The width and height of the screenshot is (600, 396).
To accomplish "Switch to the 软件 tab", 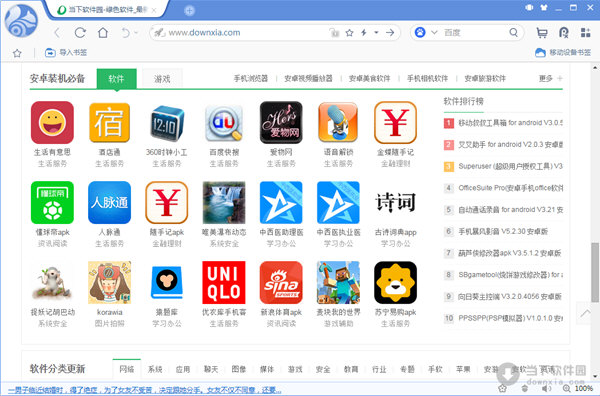I will click(x=116, y=79).
